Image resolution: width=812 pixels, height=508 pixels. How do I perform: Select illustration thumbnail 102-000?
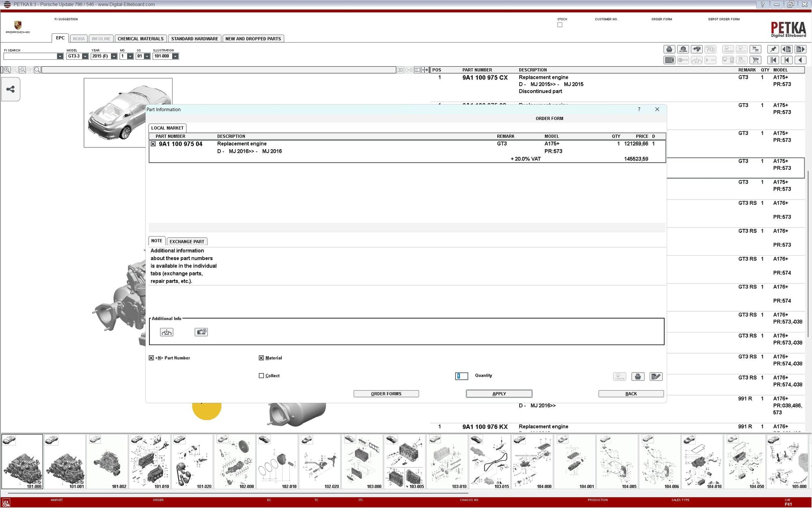click(x=235, y=462)
